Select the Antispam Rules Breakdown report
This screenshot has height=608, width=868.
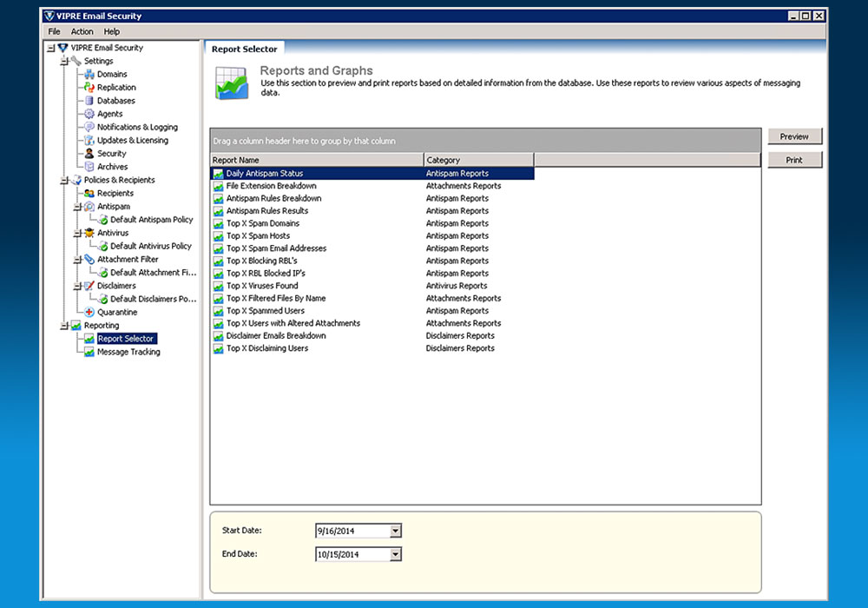372,198
